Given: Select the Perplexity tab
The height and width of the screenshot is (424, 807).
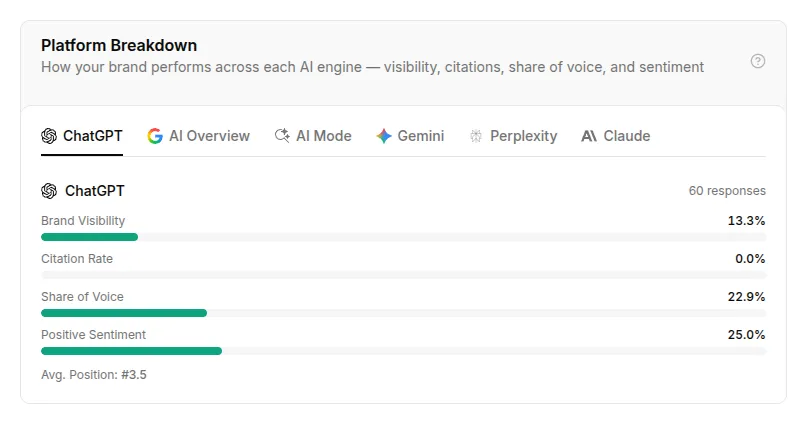Looking at the screenshot, I should pyautogui.click(x=513, y=136).
